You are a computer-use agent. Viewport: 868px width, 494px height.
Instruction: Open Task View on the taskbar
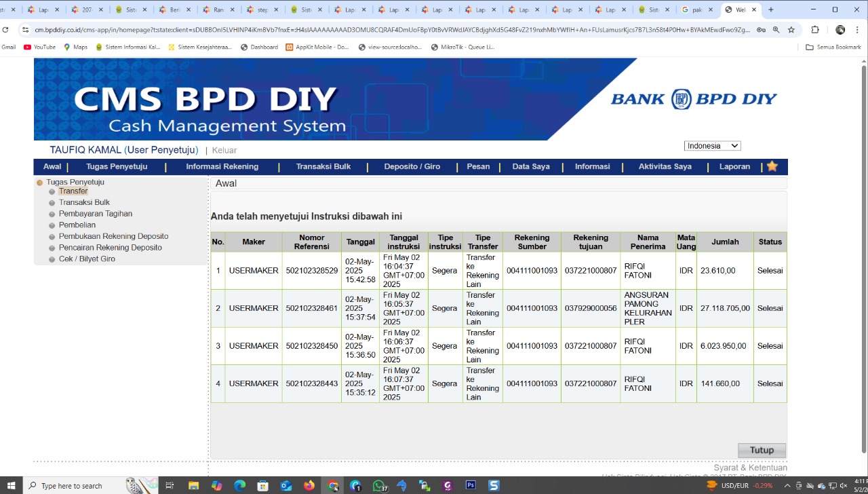tap(170, 485)
